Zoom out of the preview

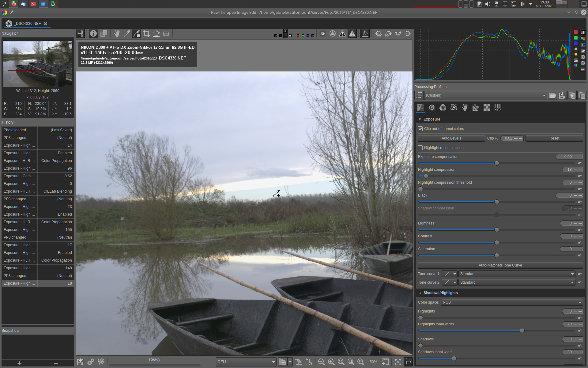pos(321,362)
